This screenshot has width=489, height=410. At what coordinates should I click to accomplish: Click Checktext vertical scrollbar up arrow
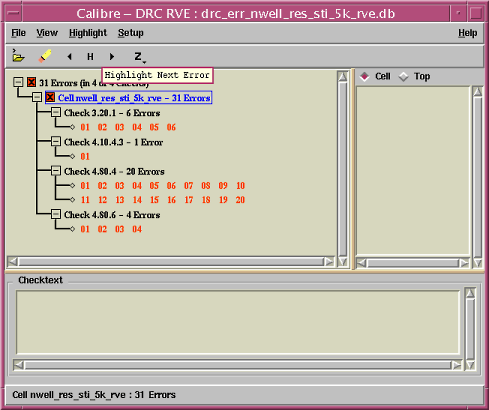pyautogui.click(x=470, y=293)
